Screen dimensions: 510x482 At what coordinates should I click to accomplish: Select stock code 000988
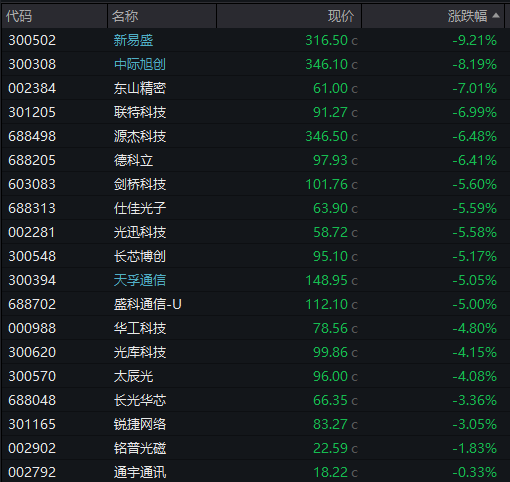pos(32,328)
